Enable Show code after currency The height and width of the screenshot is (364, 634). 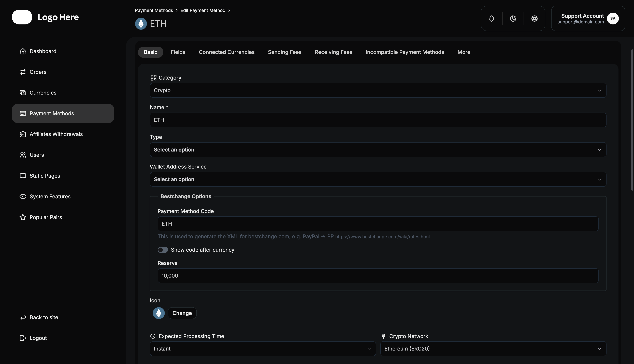click(163, 250)
